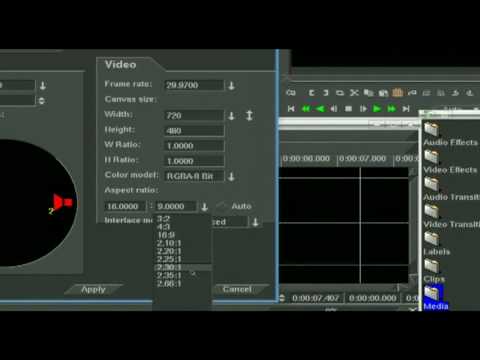
Task: Click the 0:00:07.000 time ruler mark
Action: tap(362, 158)
